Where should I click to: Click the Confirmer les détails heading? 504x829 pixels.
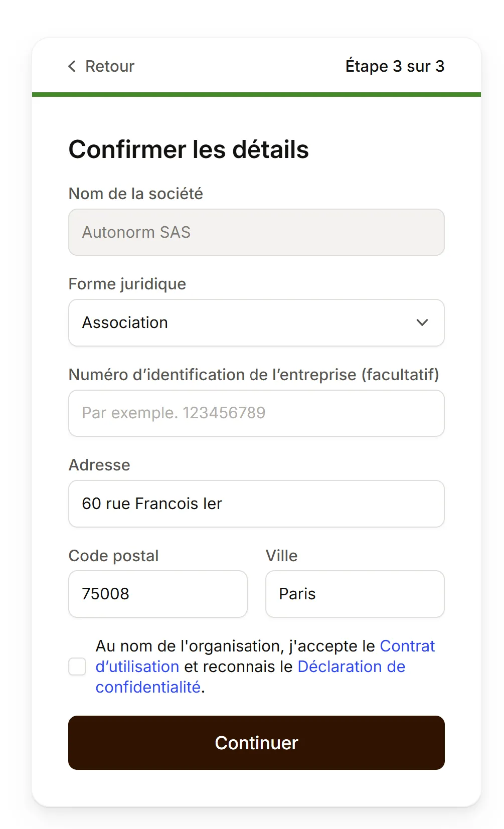(189, 149)
